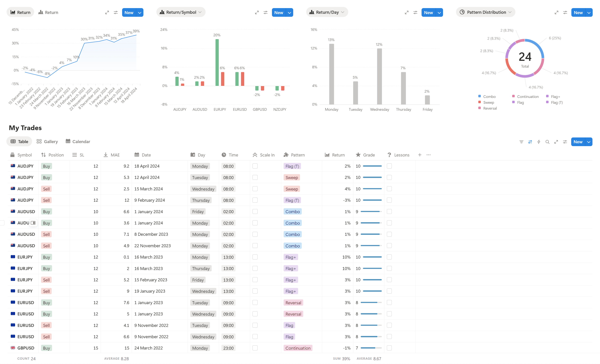Open the Return/Day view dropdown
The width and height of the screenshot is (600, 364).
[x=327, y=12]
